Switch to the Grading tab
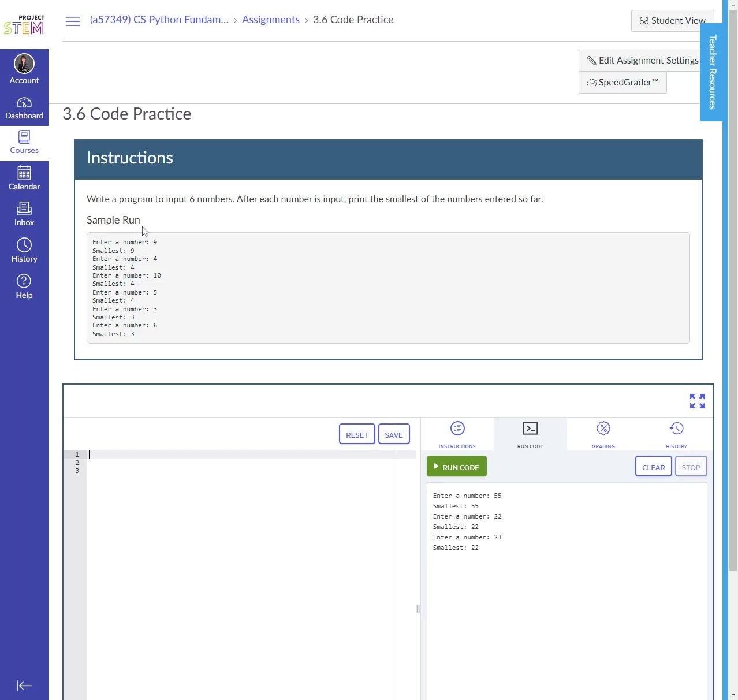This screenshot has height=700, width=738. point(603,434)
